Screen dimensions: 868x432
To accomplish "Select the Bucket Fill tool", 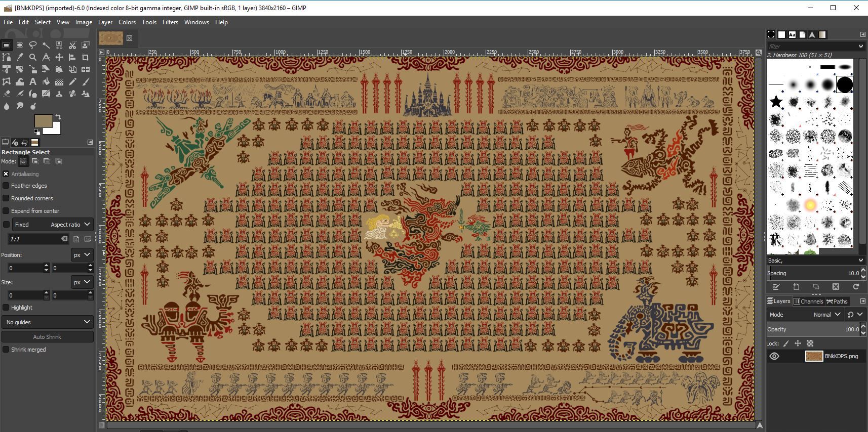I will click(x=46, y=81).
